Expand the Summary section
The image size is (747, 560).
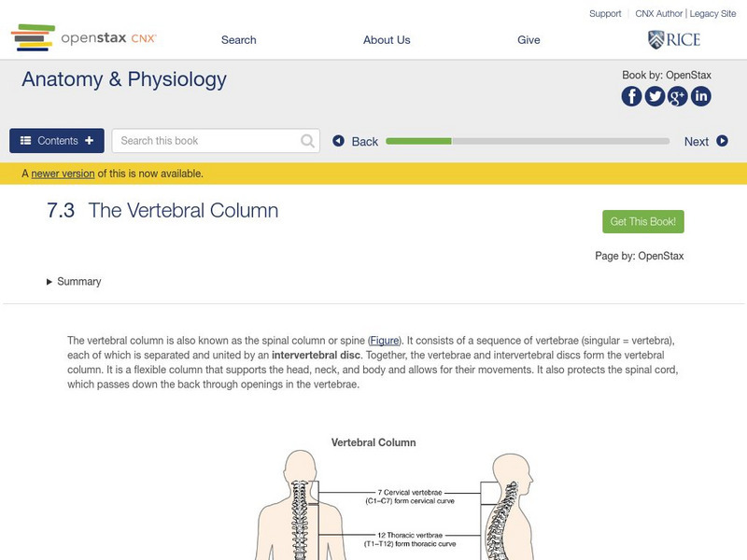tap(74, 282)
